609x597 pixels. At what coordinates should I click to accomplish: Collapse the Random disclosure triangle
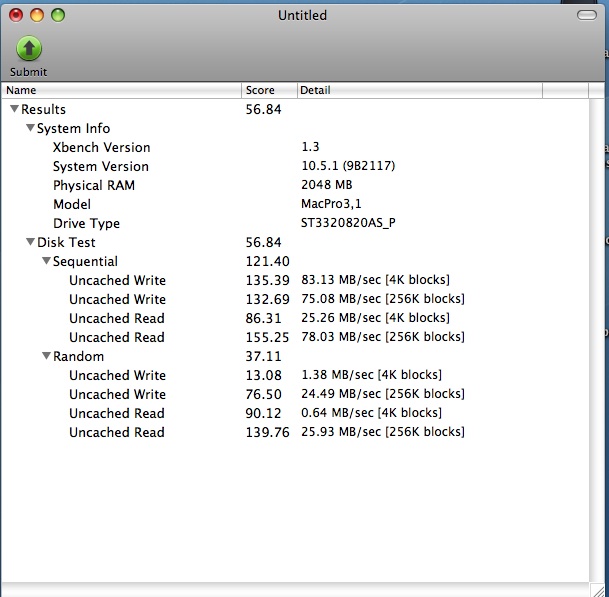[46, 356]
